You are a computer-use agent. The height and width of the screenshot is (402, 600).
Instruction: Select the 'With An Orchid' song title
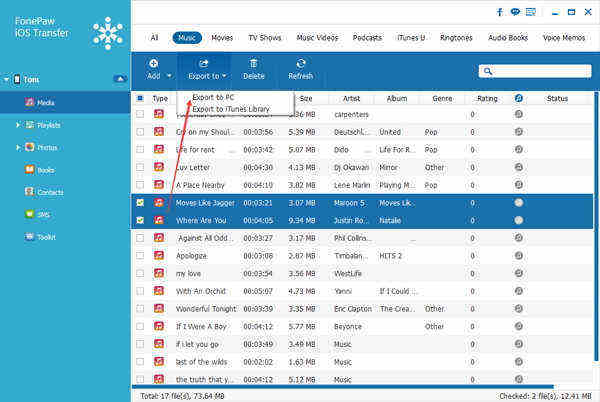[x=201, y=291]
